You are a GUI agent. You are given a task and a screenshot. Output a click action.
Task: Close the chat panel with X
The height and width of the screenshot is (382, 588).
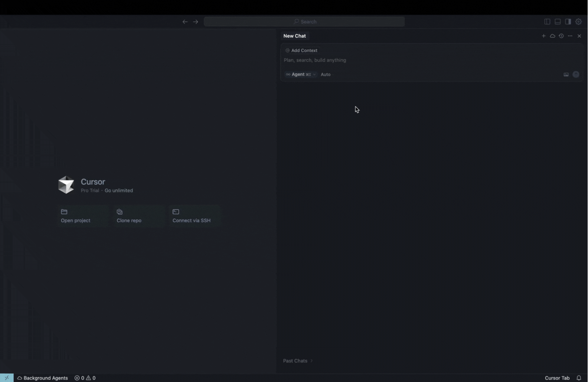point(579,36)
